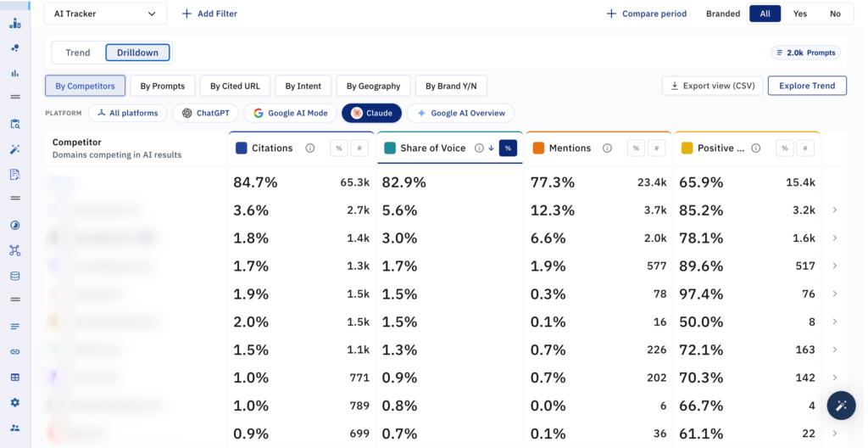Open the AI Tracker dropdown
The height and width of the screenshot is (448, 868).
pyautogui.click(x=105, y=14)
